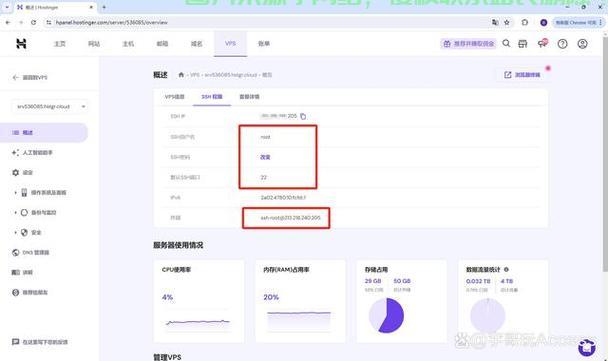Open the account profile icon
Image resolution: width=608 pixels, height=361 pixels.
(x=582, y=44)
